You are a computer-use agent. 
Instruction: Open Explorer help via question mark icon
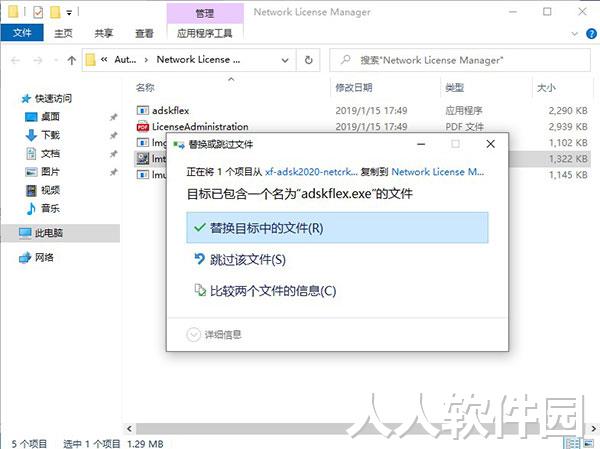(591, 34)
